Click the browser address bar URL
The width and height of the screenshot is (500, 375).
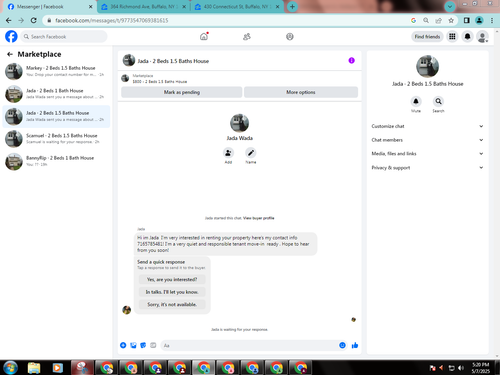[x=112, y=20]
